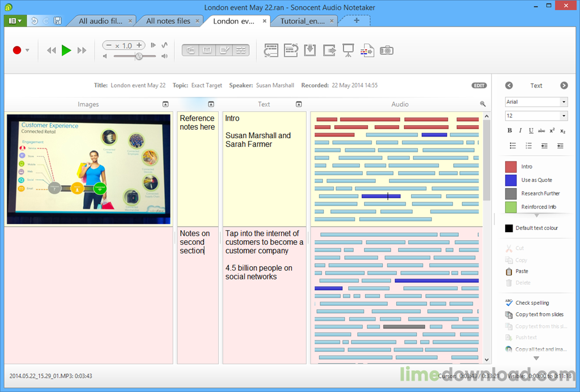
Task: Click the fast forward button
Action: click(x=82, y=50)
